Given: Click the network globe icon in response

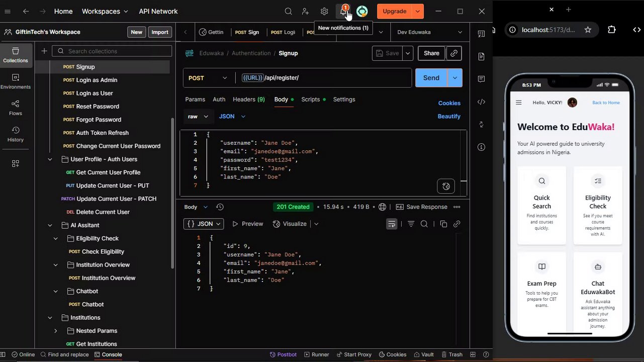Looking at the screenshot, I should click(383, 207).
